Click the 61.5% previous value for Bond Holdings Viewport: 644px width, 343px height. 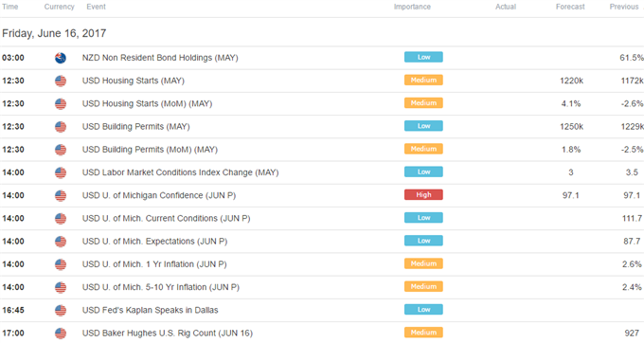632,58
